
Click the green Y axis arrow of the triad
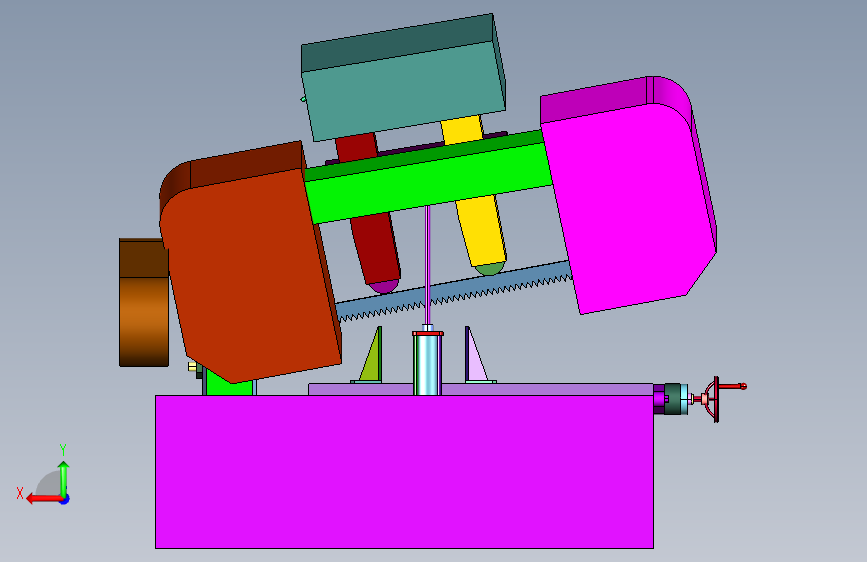coord(64,478)
